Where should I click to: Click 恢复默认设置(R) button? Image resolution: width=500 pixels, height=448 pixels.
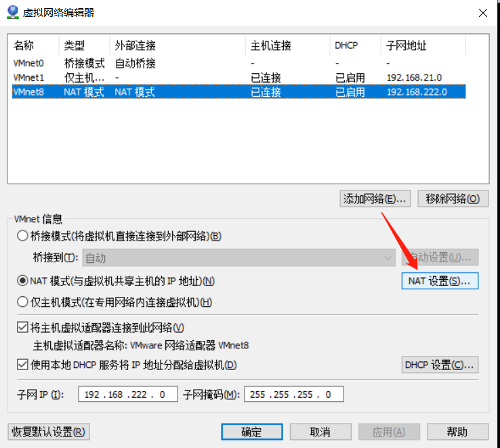49,432
